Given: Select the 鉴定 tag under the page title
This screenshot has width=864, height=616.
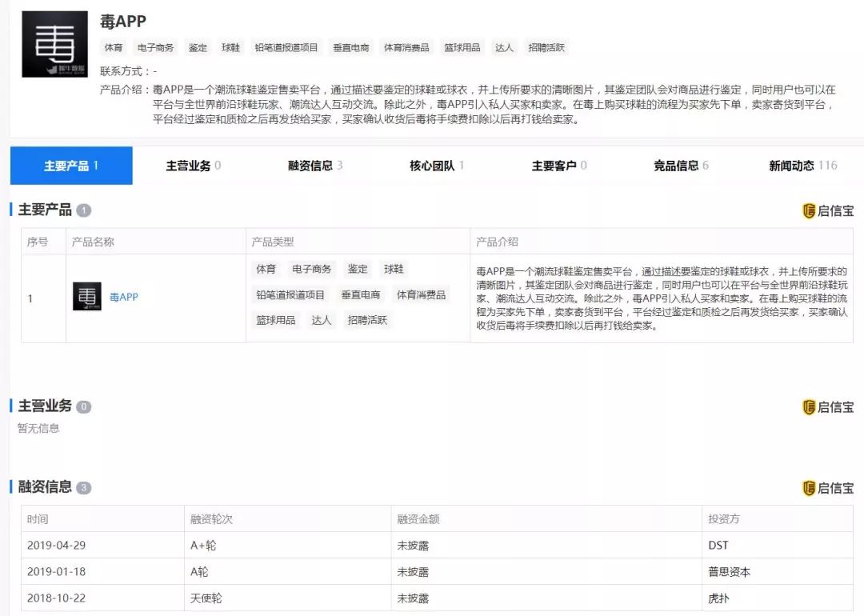Looking at the screenshot, I should coord(198,48).
